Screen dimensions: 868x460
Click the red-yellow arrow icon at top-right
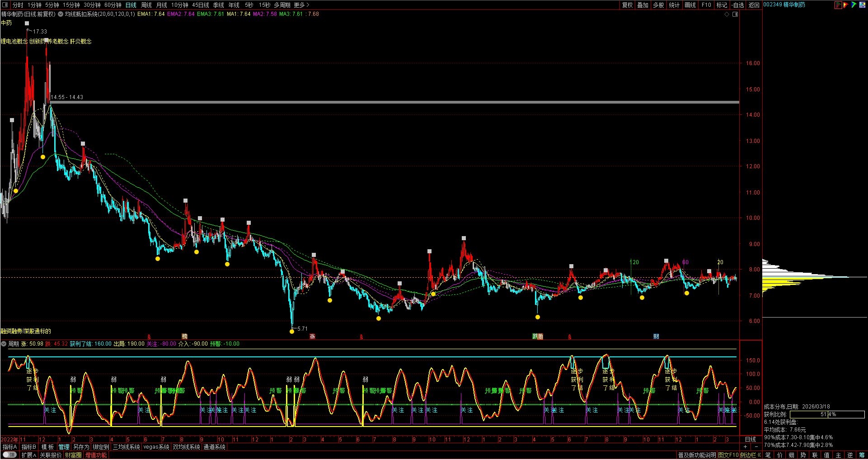(x=846, y=5)
